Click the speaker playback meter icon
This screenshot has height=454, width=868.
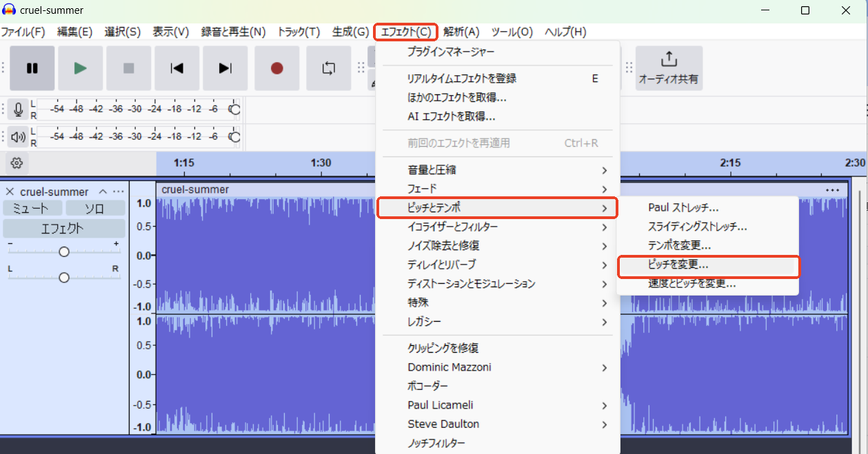pyautogui.click(x=17, y=136)
